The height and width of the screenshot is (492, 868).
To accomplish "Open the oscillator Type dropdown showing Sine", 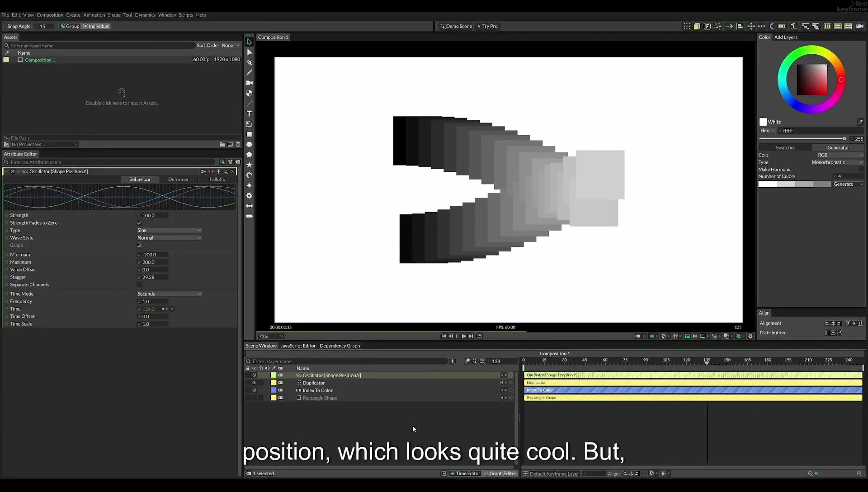I will tap(169, 230).
